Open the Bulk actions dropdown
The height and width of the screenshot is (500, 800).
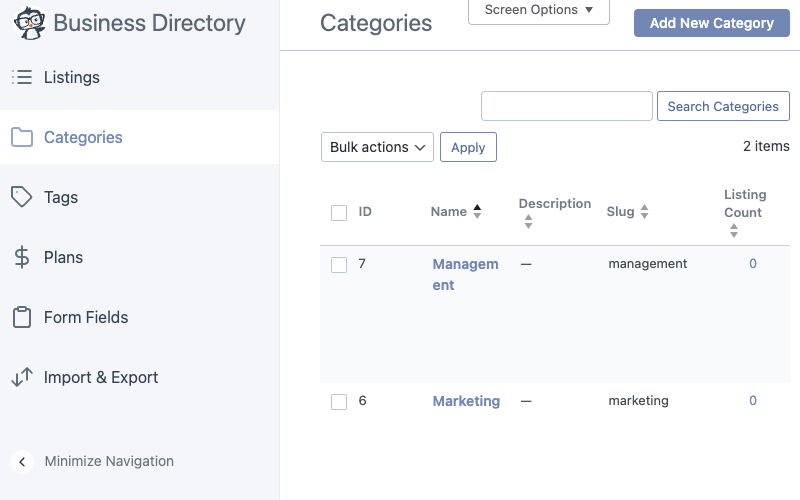[377, 147]
